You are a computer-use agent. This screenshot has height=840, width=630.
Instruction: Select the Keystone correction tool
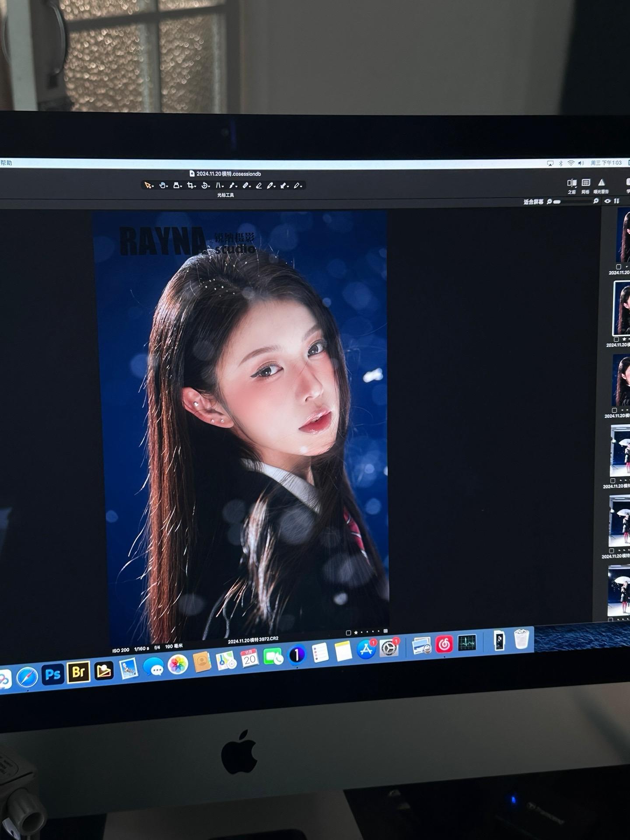click(219, 185)
